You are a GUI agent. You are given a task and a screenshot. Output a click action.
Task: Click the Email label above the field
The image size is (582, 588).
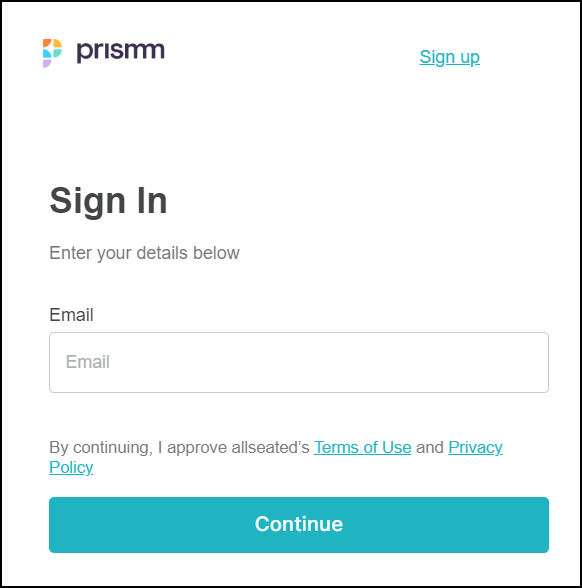(71, 315)
